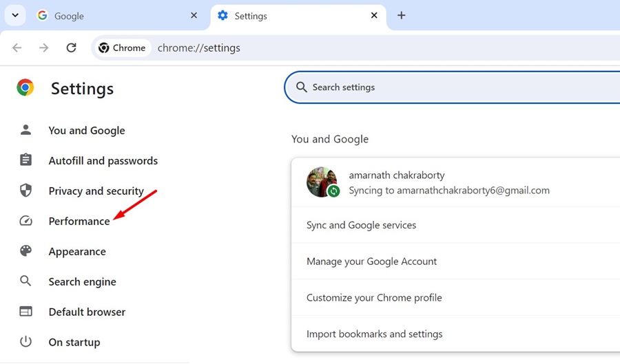Go back with the back arrow
Screen dimensions: 620x364
click(x=17, y=47)
